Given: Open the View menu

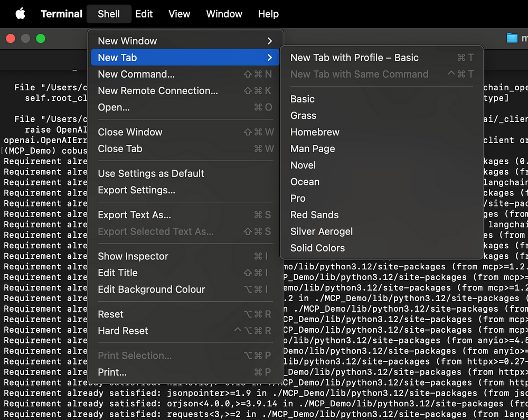Looking at the screenshot, I should coord(179,14).
